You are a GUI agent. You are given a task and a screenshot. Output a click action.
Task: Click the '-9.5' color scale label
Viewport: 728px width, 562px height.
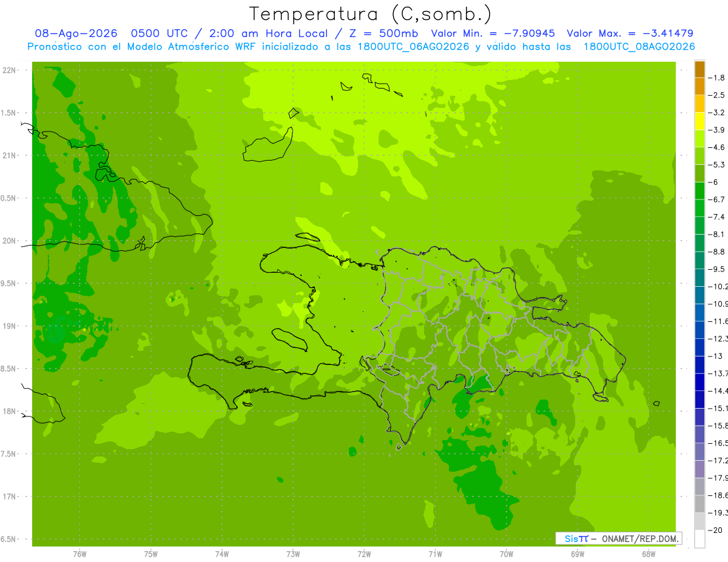(x=716, y=269)
